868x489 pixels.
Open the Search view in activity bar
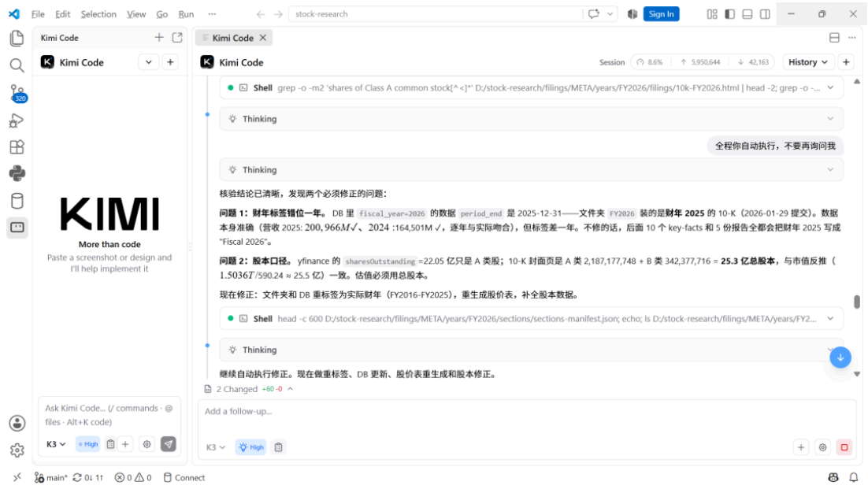tap(17, 65)
